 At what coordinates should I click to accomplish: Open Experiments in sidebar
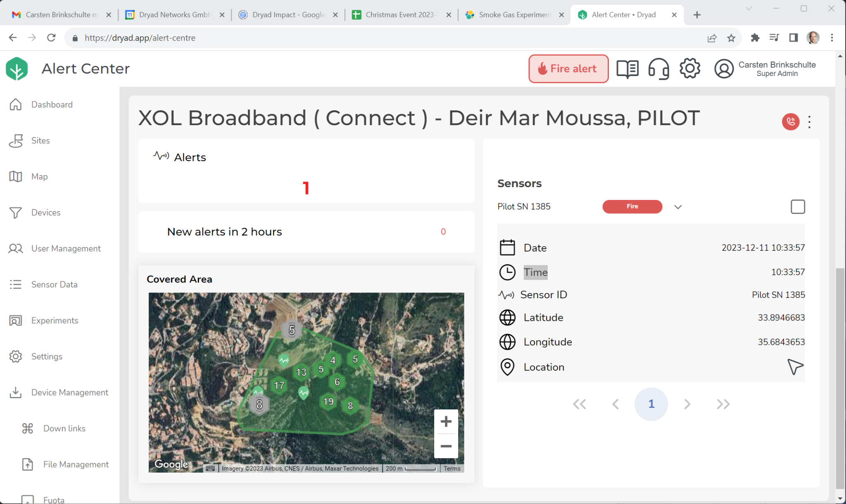click(x=55, y=320)
